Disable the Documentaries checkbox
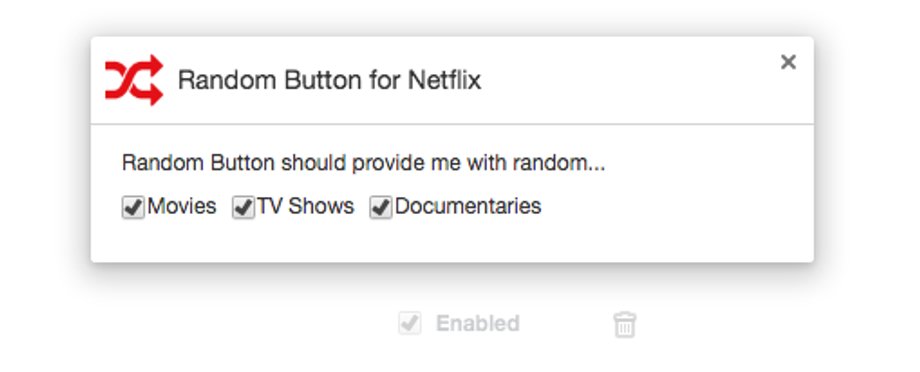The width and height of the screenshot is (920, 372). tap(381, 207)
